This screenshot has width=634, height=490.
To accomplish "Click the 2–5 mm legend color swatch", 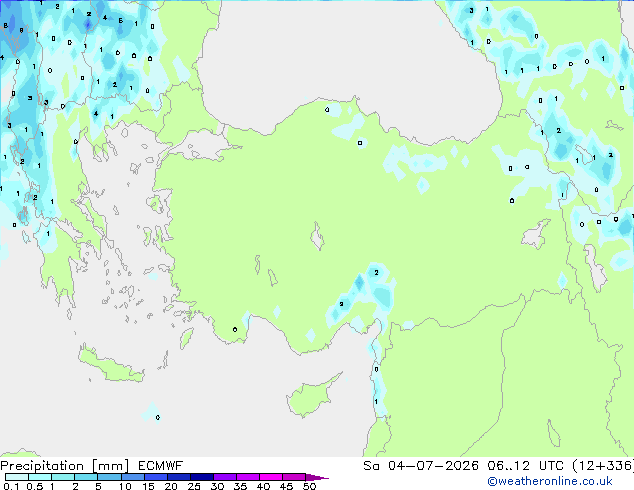I will 86,477.
